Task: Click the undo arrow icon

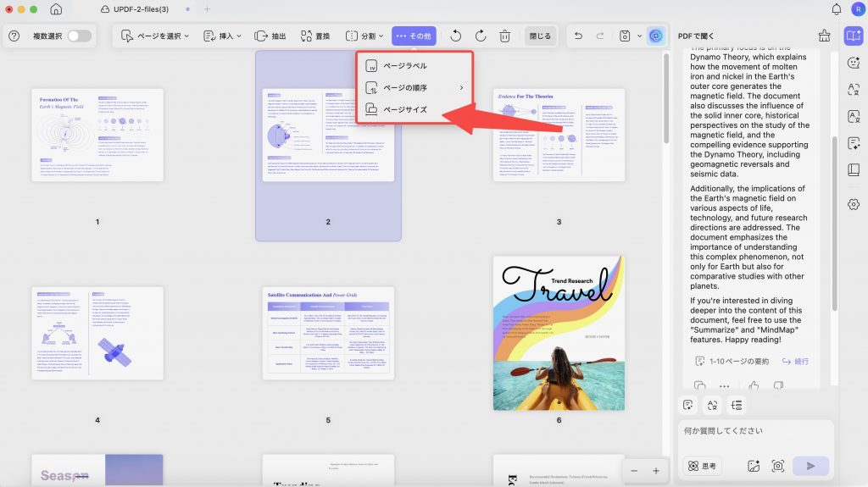Action: click(578, 36)
